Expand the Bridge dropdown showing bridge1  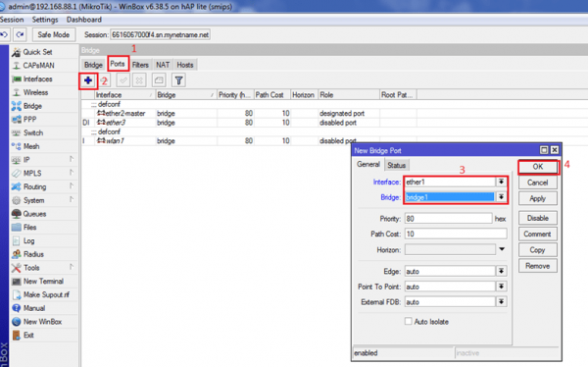tap(501, 197)
